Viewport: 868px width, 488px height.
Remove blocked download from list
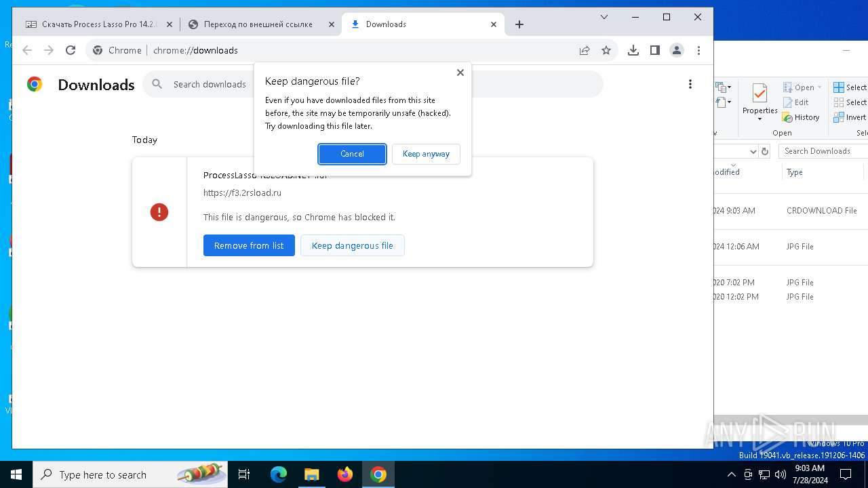pos(249,245)
